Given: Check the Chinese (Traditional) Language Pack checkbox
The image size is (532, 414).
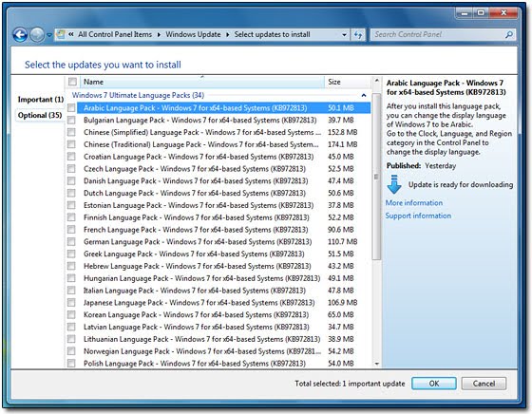Looking at the screenshot, I should 71,144.
